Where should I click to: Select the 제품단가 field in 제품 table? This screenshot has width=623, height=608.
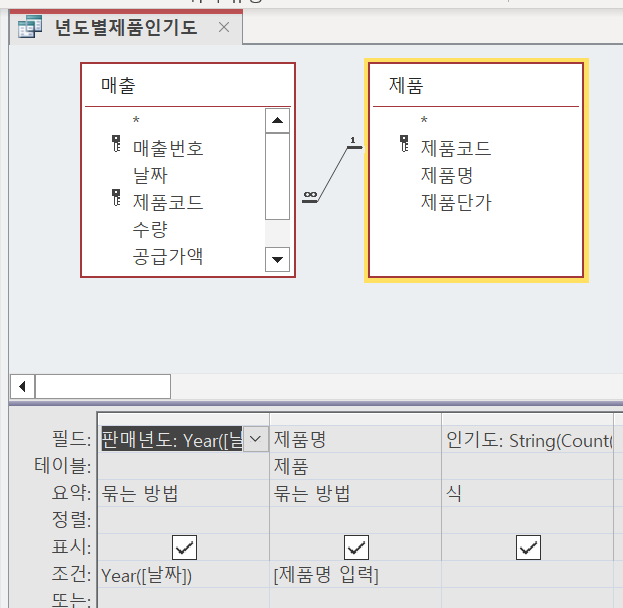456,202
